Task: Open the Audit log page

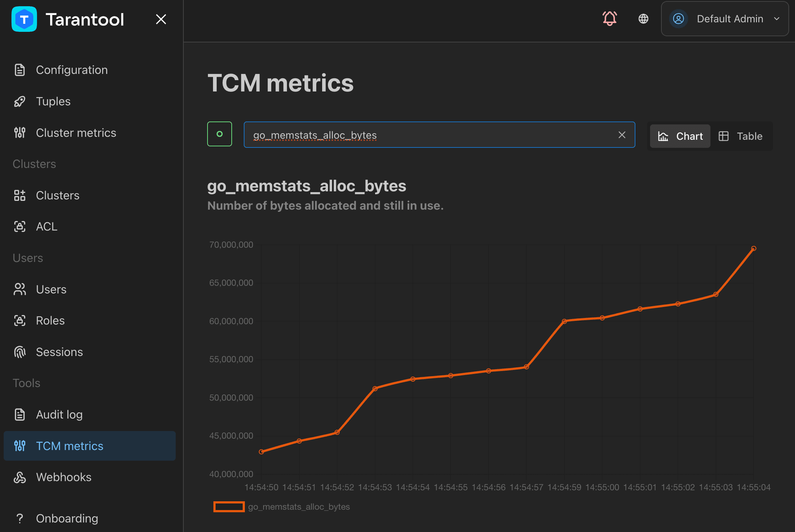Action: point(90,415)
